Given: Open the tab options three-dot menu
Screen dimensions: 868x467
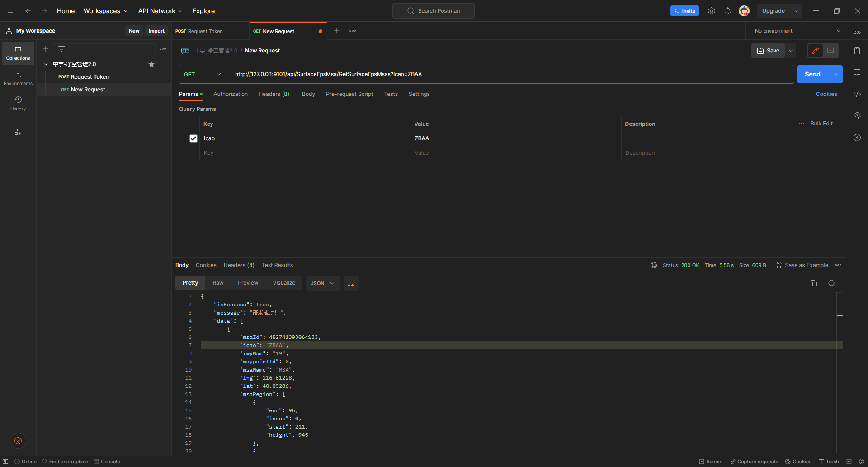Looking at the screenshot, I should (353, 31).
